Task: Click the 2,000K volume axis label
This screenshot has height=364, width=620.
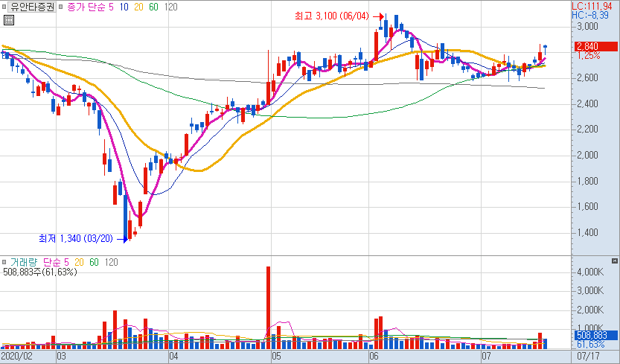Action: [x=589, y=310]
